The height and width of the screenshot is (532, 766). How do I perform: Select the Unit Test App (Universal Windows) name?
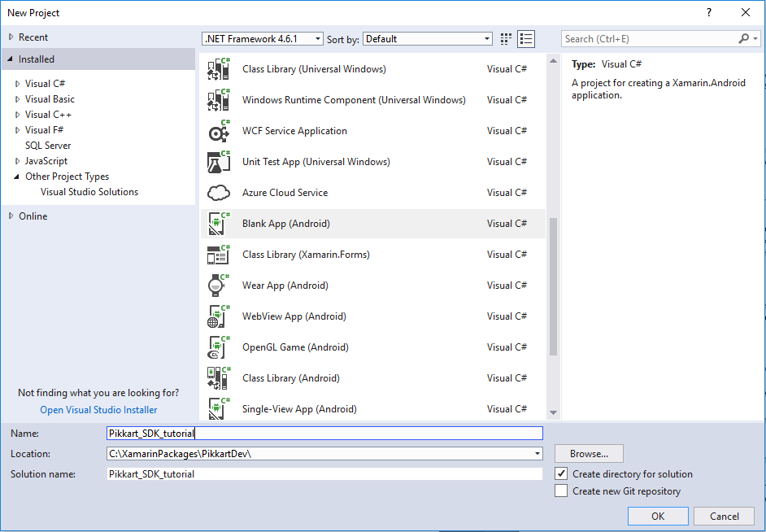click(x=316, y=162)
